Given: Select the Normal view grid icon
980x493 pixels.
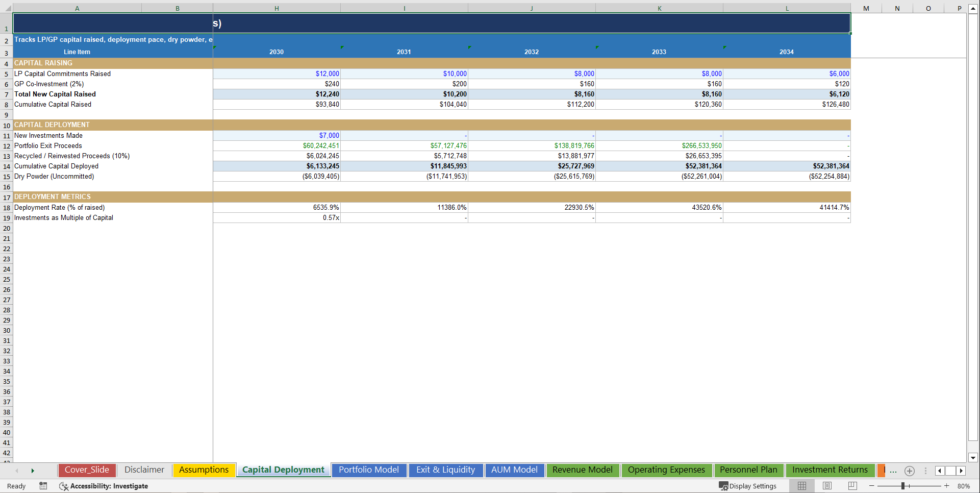Looking at the screenshot, I should [x=801, y=486].
